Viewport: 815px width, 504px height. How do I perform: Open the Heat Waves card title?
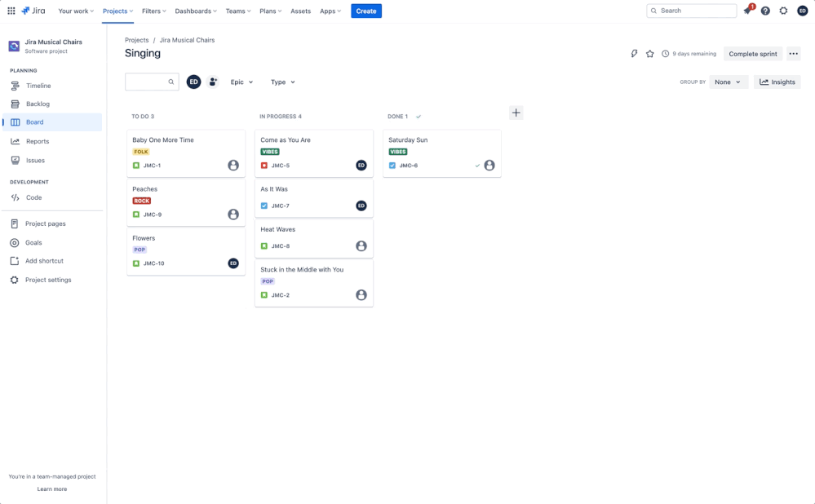tap(277, 229)
